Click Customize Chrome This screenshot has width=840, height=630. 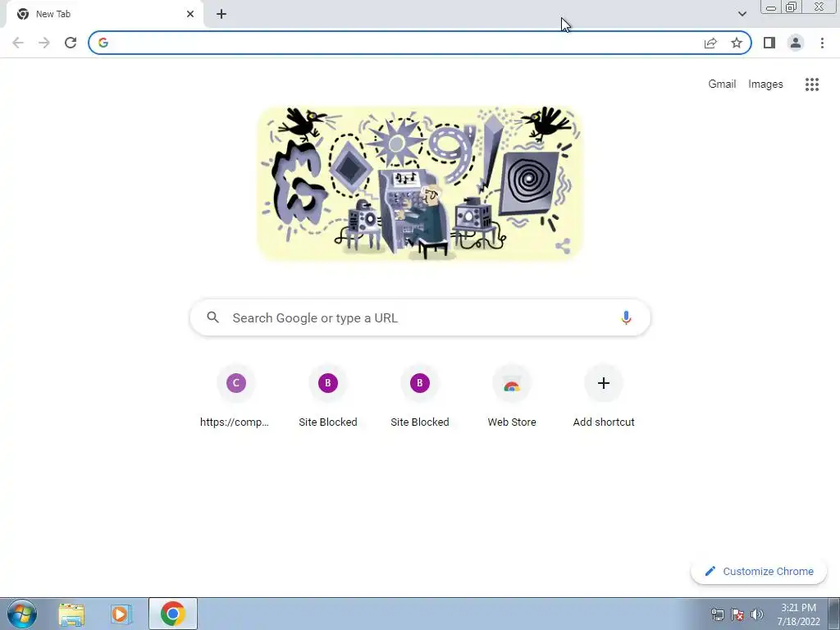click(x=759, y=571)
